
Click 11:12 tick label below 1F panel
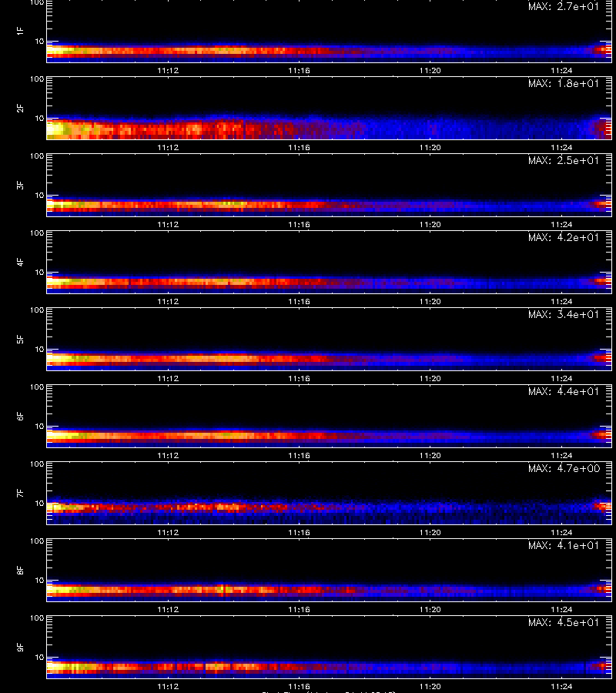point(168,70)
